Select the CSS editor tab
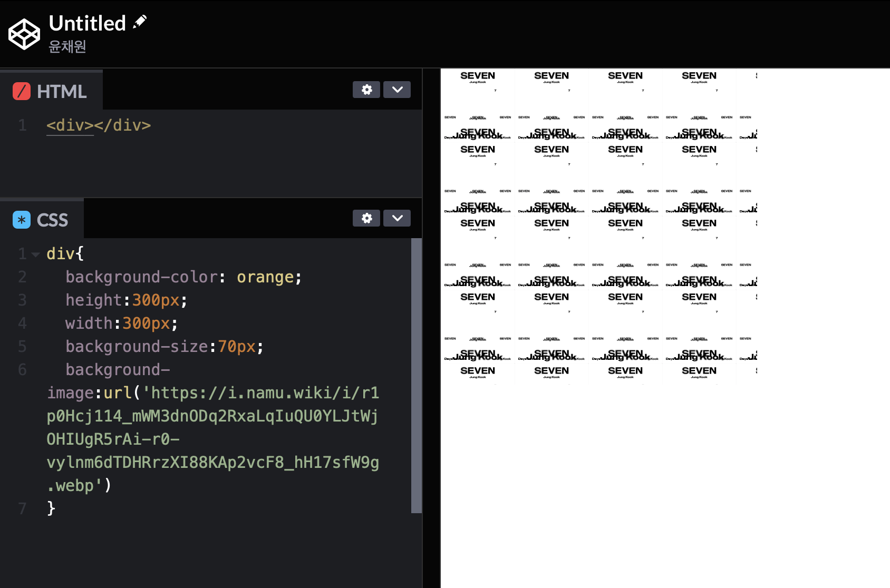Image resolution: width=890 pixels, height=588 pixels. (42, 219)
